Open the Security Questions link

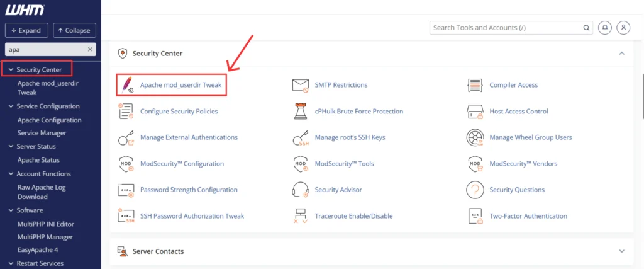517,190
